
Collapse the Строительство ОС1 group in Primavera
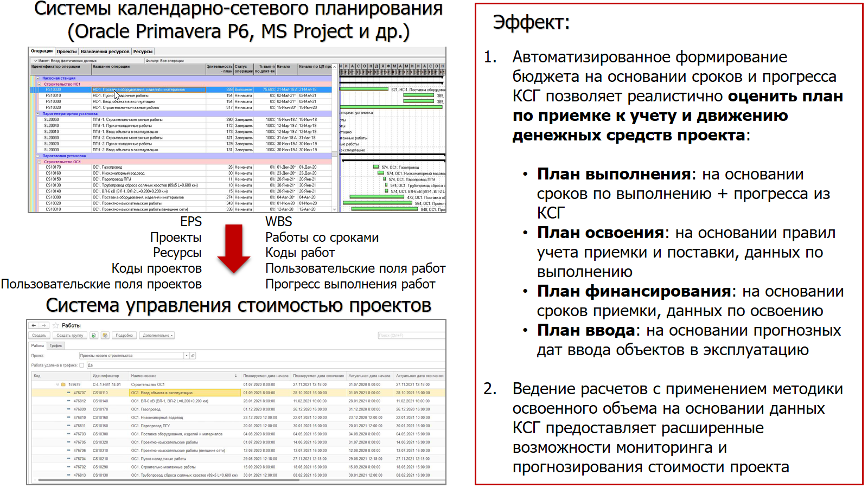point(40,162)
